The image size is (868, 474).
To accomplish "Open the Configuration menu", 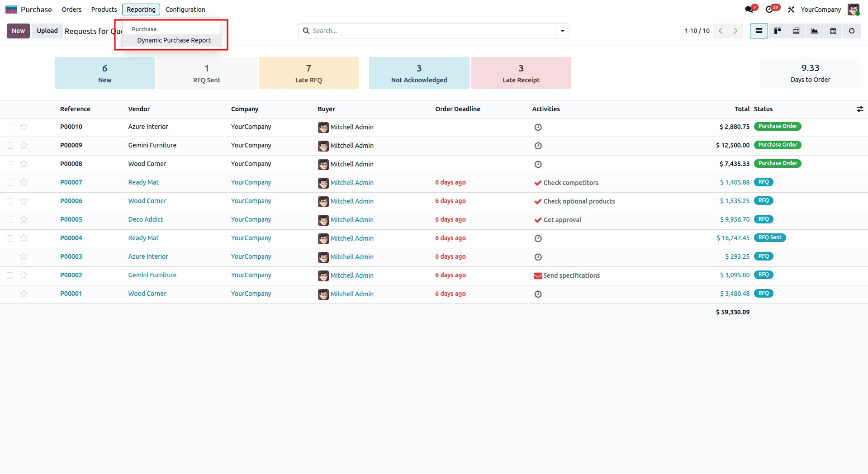I will pyautogui.click(x=185, y=9).
